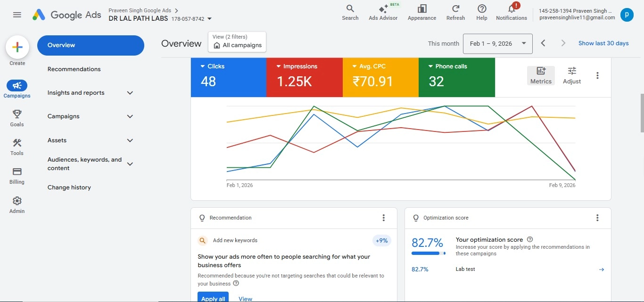This screenshot has height=302, width=644.
Task: Open Change history page
Action: point(69,188)
